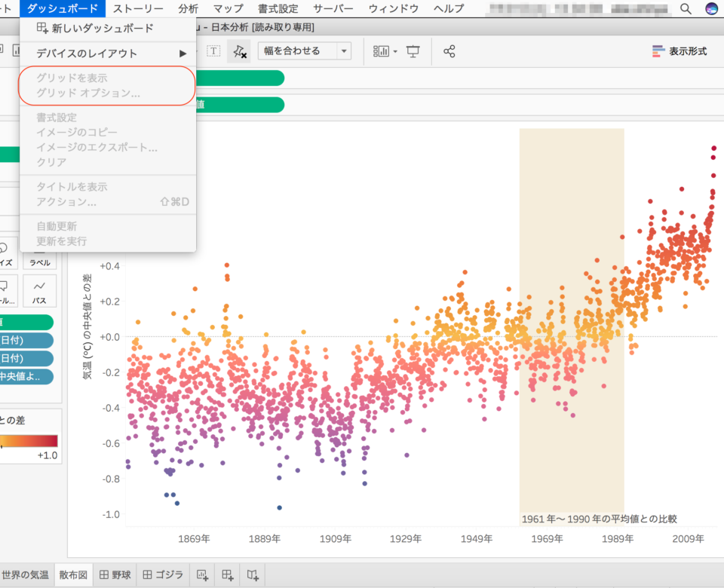Enter presentation mode
Image resolution: width=724 pixels, height=588 pixels.
pos(412,51)
